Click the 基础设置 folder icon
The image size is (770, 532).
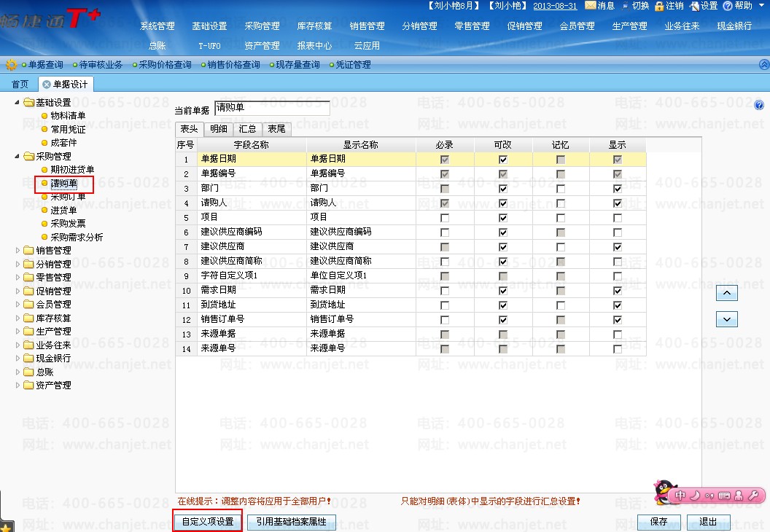click(29, 102)
